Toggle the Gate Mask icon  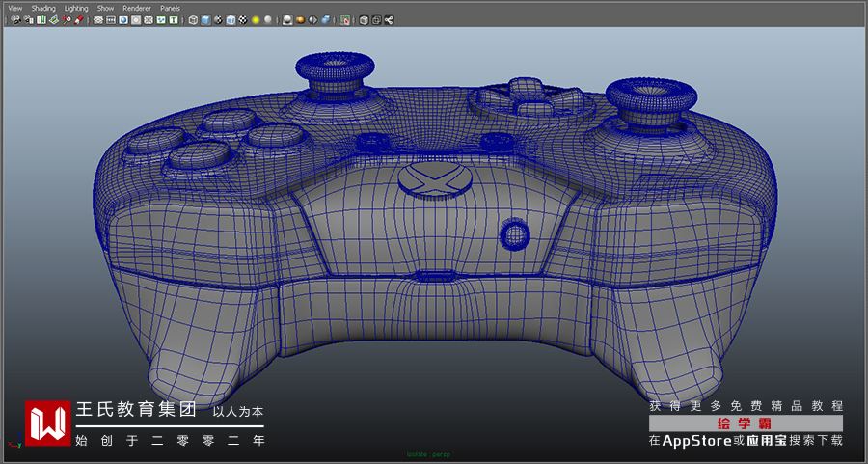(x=136, y=20)
